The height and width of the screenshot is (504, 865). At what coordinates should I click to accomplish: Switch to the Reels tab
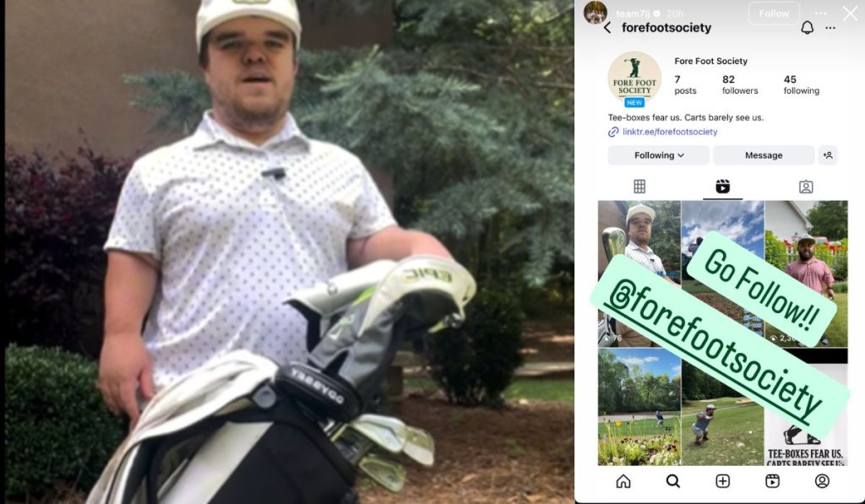[x=722, y=187]
